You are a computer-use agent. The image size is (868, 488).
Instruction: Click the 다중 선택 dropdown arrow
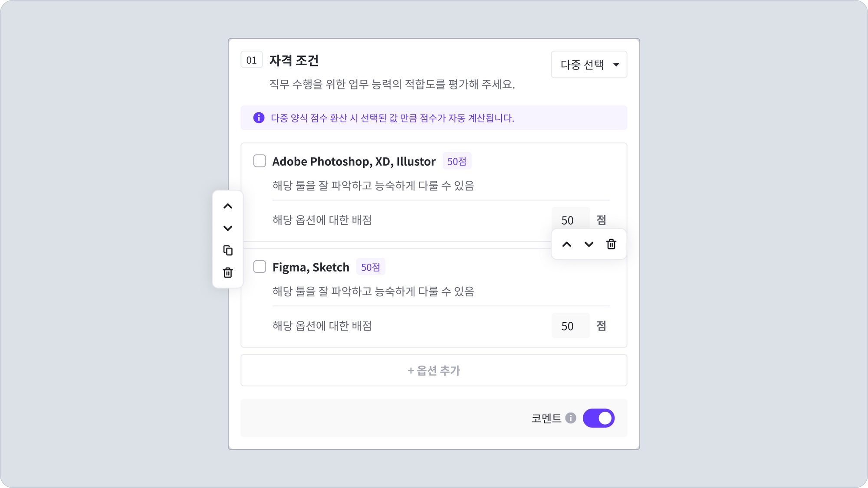(x=616, y=65)
